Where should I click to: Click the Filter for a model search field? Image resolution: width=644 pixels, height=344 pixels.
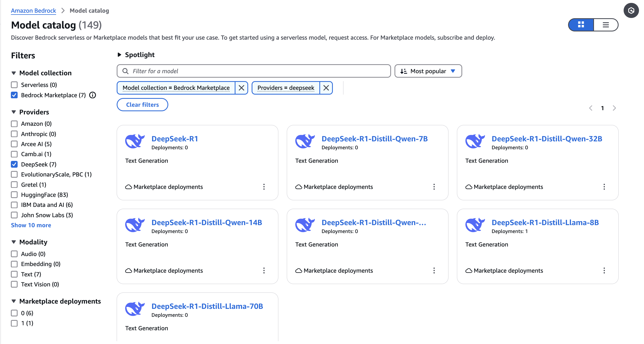click(x=253, y=71)
